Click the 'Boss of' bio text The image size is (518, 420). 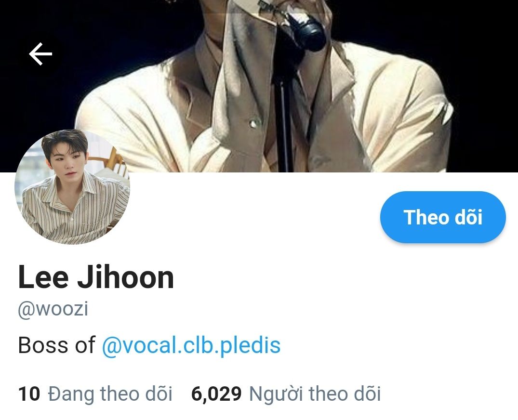tap(56, 345)
